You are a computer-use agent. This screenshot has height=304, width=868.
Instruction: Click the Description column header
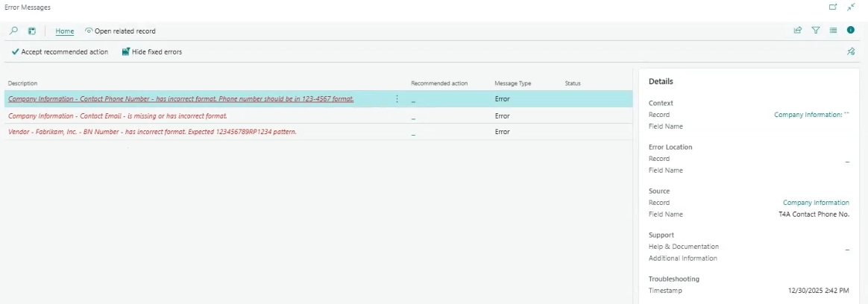(x=22, y=83)
